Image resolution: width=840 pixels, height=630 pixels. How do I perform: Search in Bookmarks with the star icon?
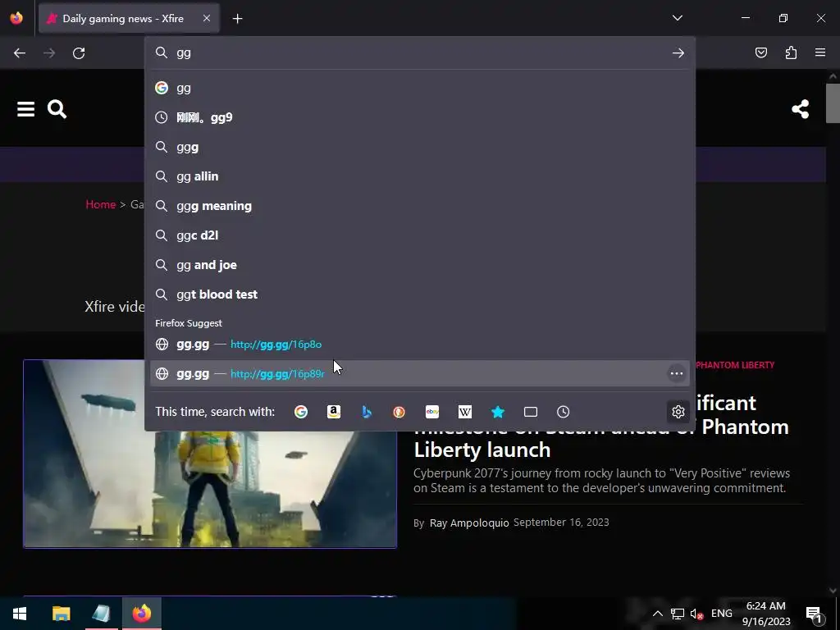tap(498, 412)
